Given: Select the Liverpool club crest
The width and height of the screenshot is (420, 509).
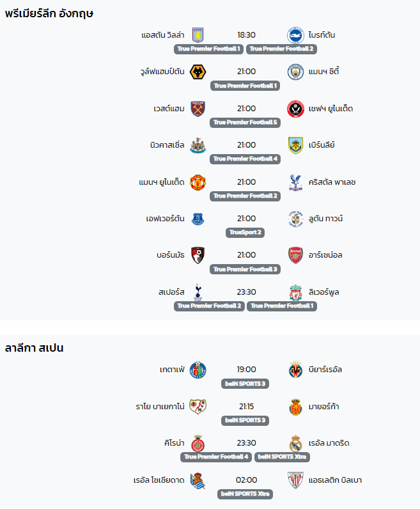Looking at the screenshot, I should tap(295, 292).
